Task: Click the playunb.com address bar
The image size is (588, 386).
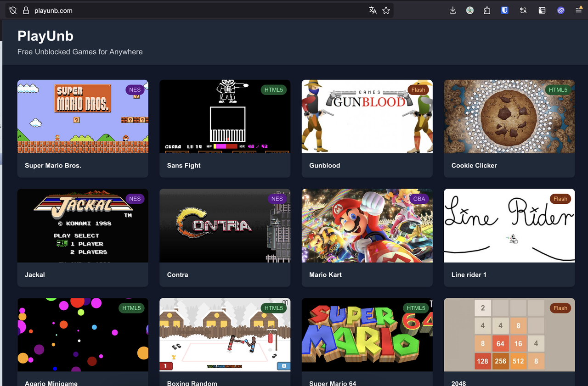Action: [184, 11]
